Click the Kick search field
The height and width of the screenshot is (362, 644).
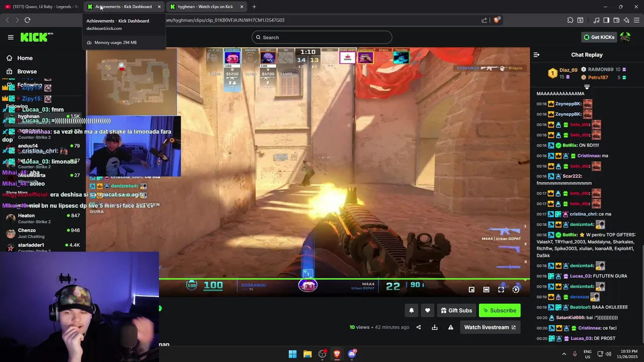(x=322, y=37)
